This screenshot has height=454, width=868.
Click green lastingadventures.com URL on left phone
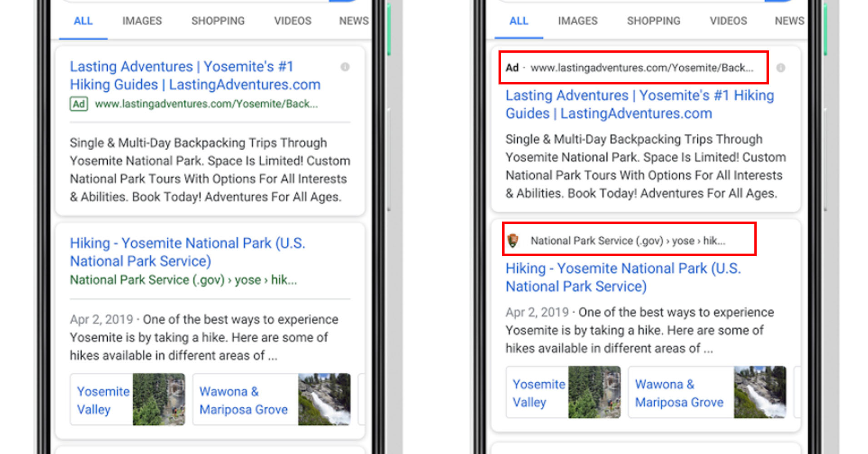(x=206, y=104)
